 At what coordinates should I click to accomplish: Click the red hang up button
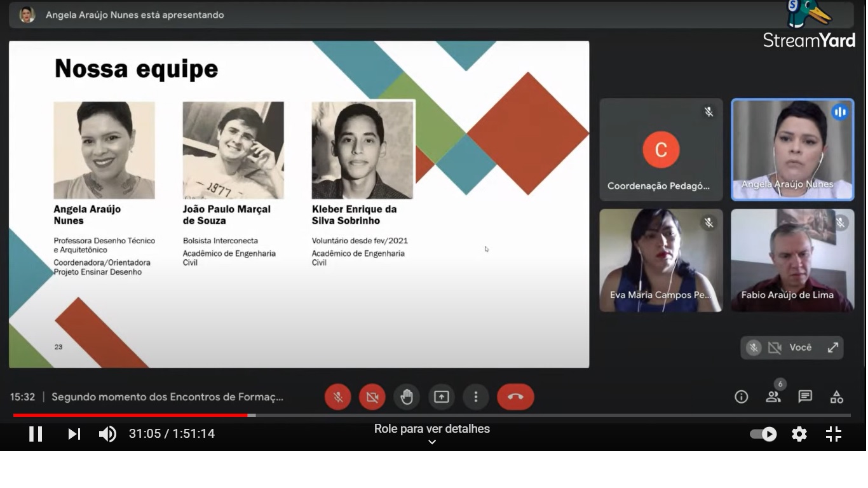point(515,397)
